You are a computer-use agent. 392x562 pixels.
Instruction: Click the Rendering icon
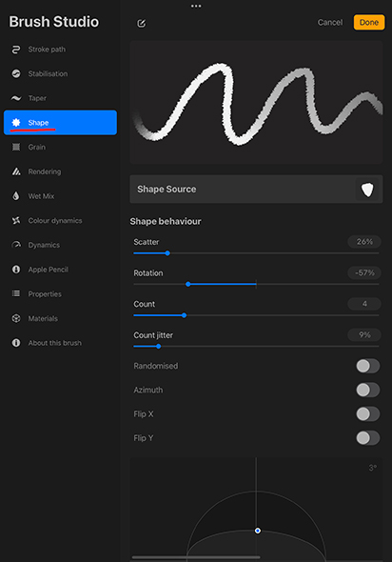(16, 171)
